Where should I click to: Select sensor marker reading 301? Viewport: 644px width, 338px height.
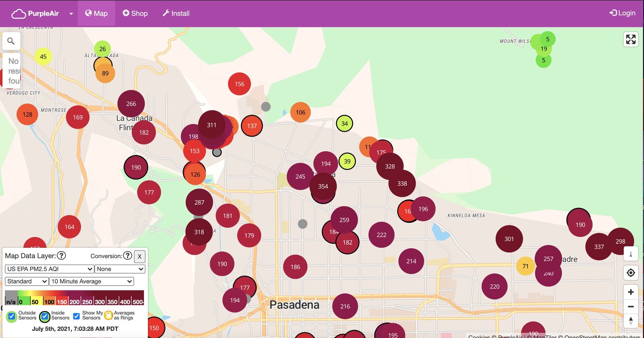click(x=509, y=239)
